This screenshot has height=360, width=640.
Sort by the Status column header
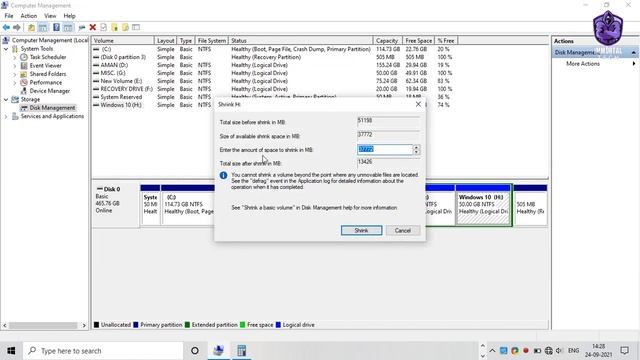click(x=301, y=41)
